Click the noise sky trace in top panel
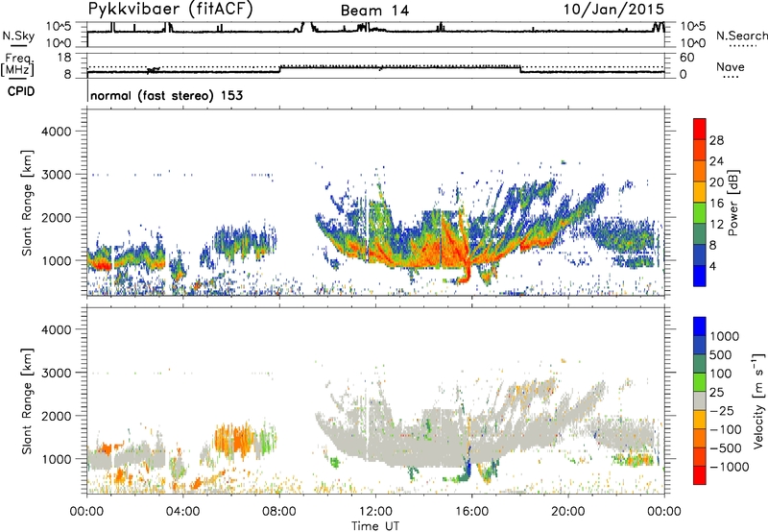 375,31
